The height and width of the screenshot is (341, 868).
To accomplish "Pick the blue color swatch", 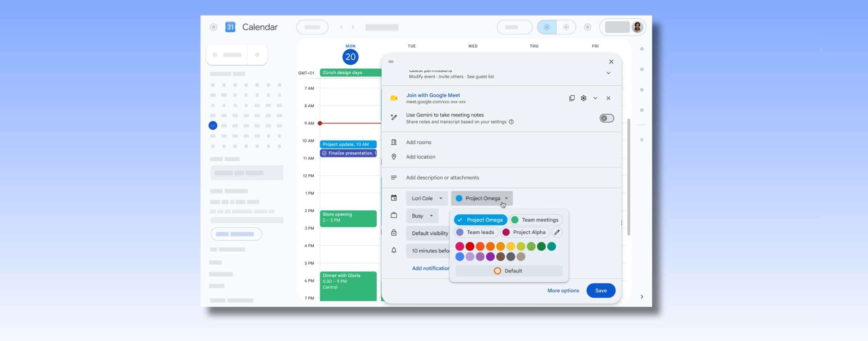I will pos(460,257).
